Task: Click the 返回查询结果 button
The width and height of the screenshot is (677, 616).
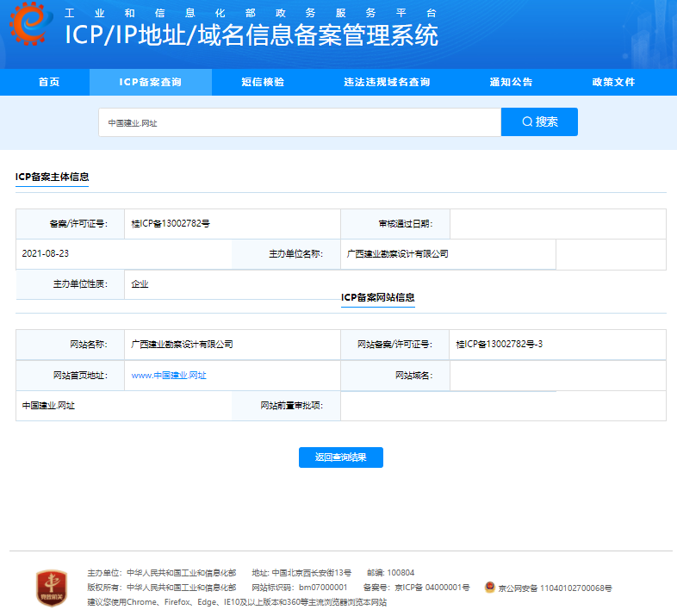Action: [341, 457]
